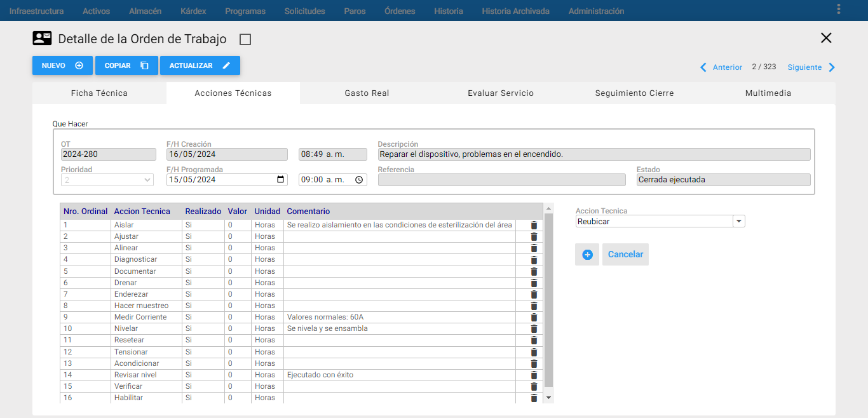Open the Activos menu
The image size is (868, 418).
pyautogui.click(x=96, y=11)
